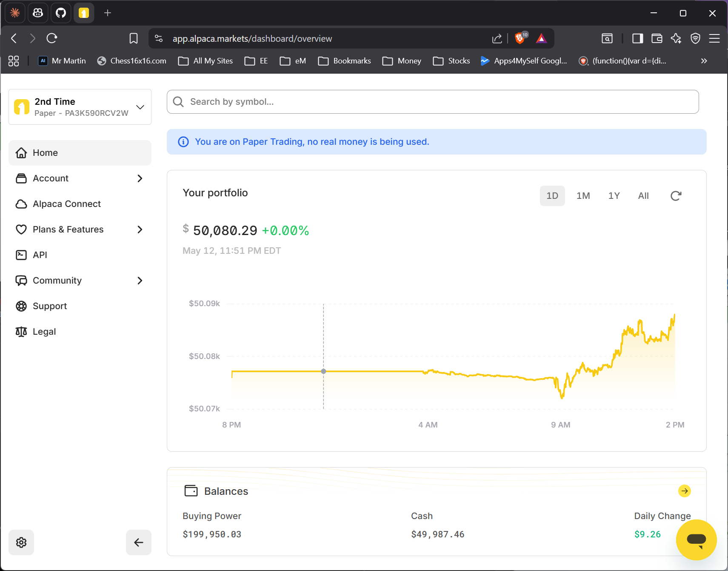Screen dimensions: 728x571
Task: Click the portfolio value 50,080.29
Action: click(225, 230)
